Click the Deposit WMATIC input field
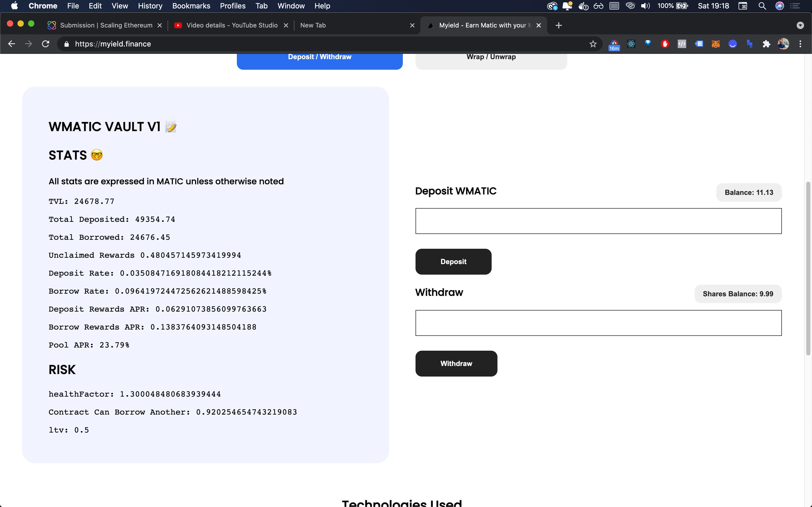812x507 pixels. point(598,221)
